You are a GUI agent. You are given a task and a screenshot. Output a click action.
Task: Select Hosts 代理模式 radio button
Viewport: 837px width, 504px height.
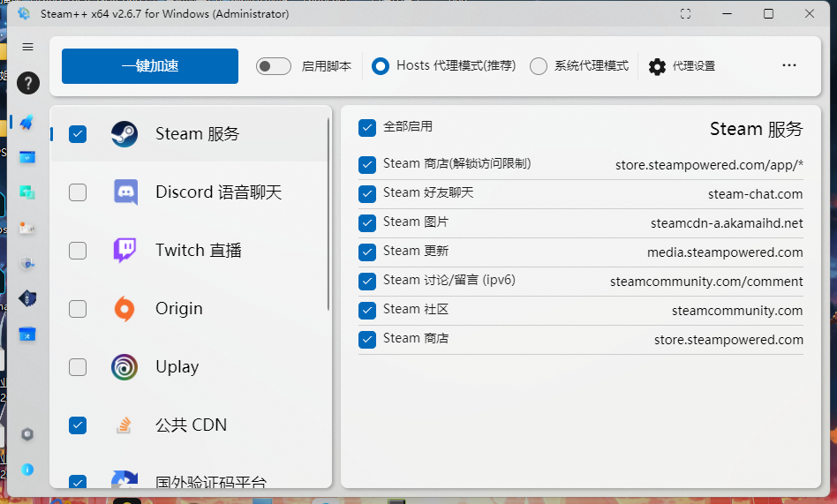[381, 66]
